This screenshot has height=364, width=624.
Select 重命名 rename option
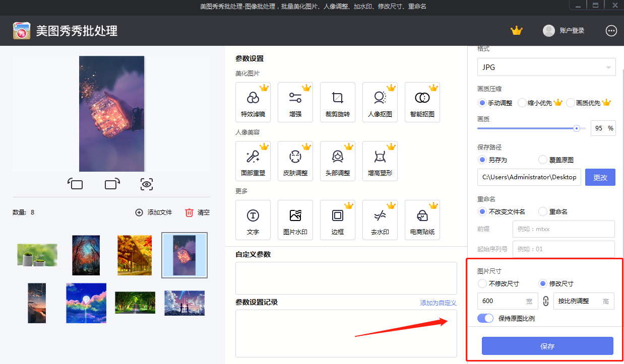pos(543,211)
